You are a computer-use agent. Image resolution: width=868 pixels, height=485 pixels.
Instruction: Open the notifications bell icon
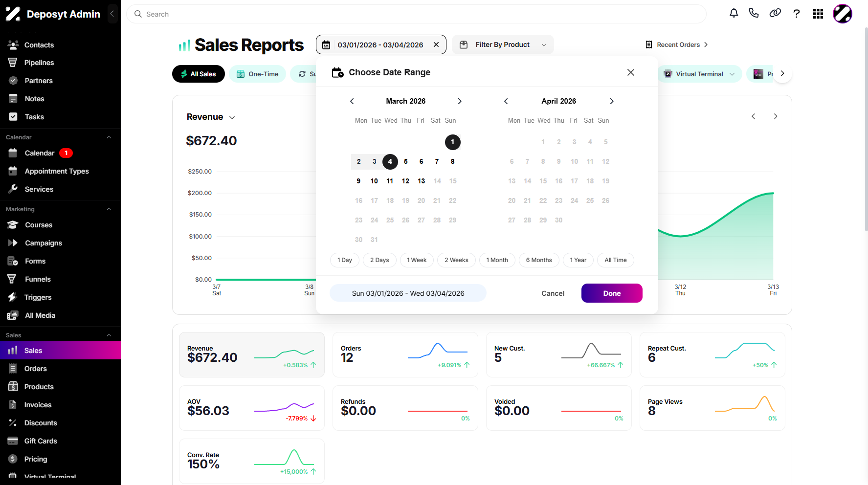(x=734, y=14)
